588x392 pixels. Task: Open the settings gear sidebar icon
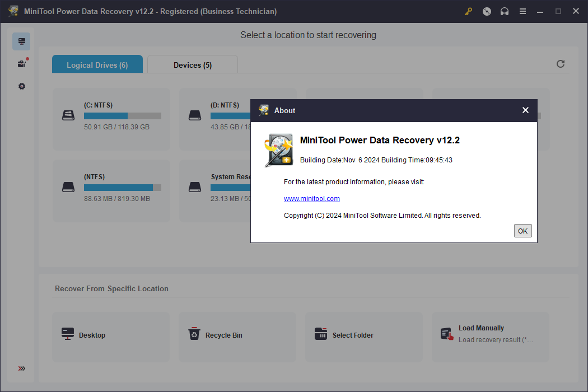(22, 86)
